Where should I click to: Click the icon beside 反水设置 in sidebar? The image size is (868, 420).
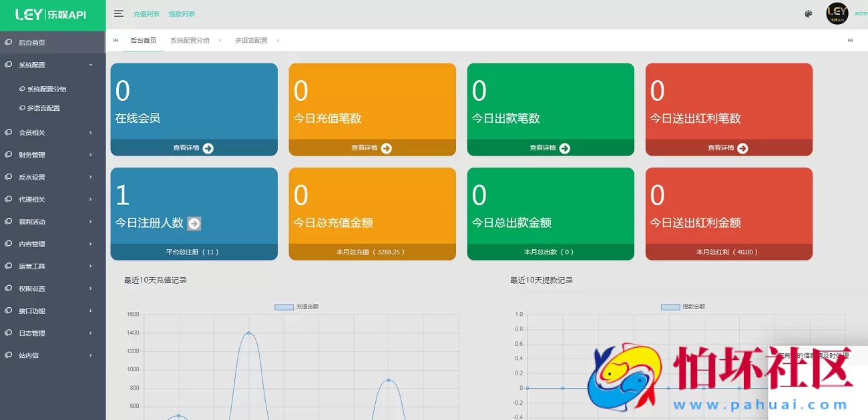click(x=9, y=177)
